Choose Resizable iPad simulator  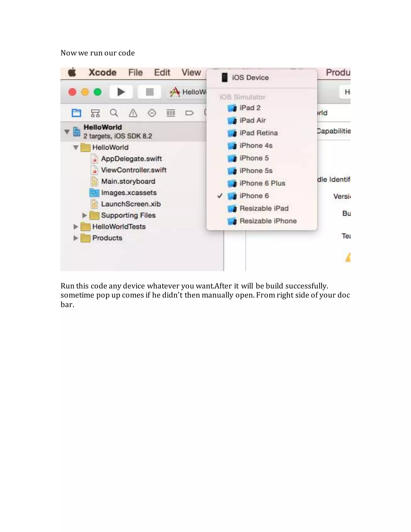262,209
